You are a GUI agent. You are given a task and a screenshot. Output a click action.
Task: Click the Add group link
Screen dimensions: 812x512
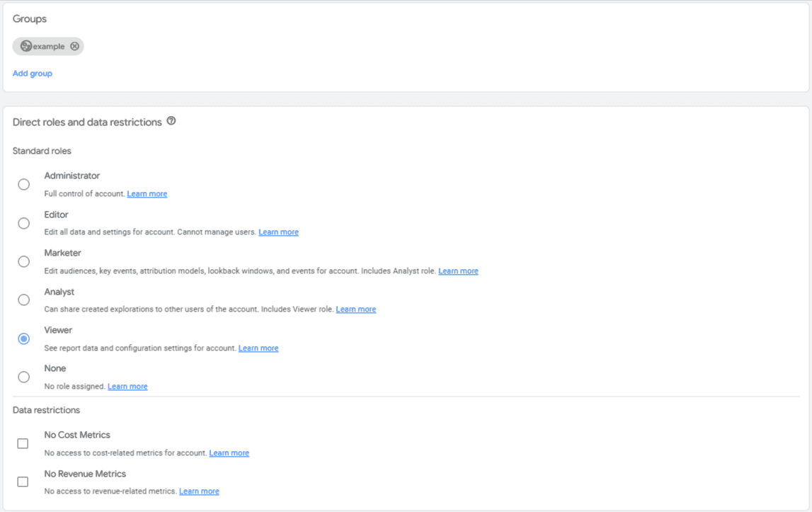pos(33,74)
